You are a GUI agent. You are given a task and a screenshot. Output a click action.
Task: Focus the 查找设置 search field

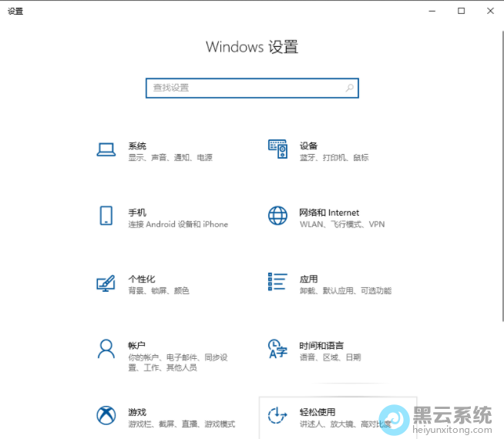point(245,88)
